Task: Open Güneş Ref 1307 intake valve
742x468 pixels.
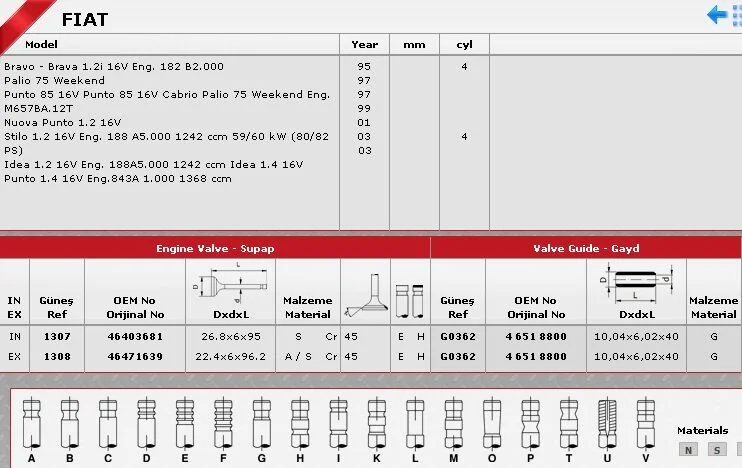Action: pos(57,337)
